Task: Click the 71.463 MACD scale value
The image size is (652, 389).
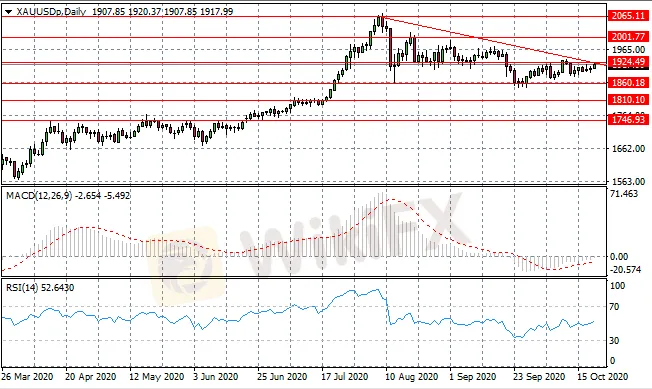Action: (624, 194)
